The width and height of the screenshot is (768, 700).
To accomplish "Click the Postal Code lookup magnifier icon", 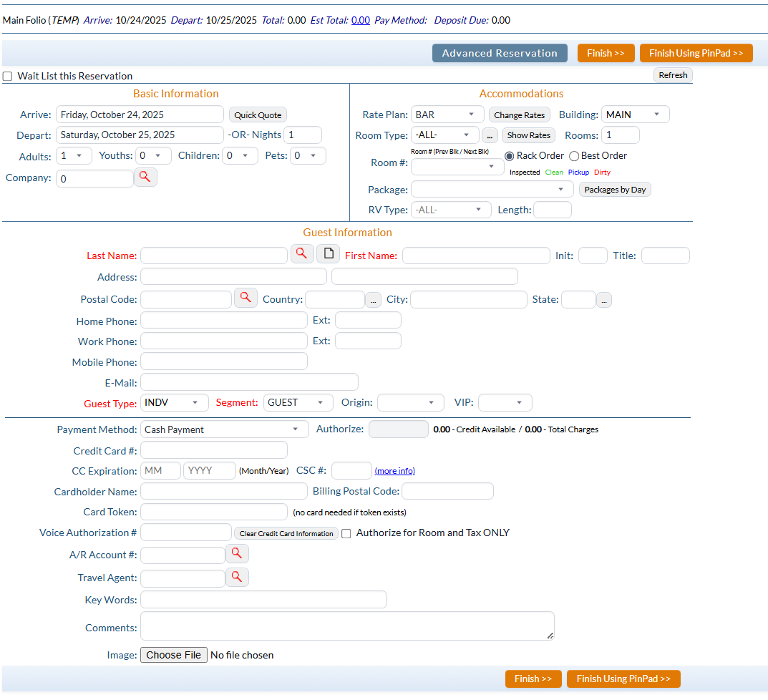I will click(x=246, y=298).
